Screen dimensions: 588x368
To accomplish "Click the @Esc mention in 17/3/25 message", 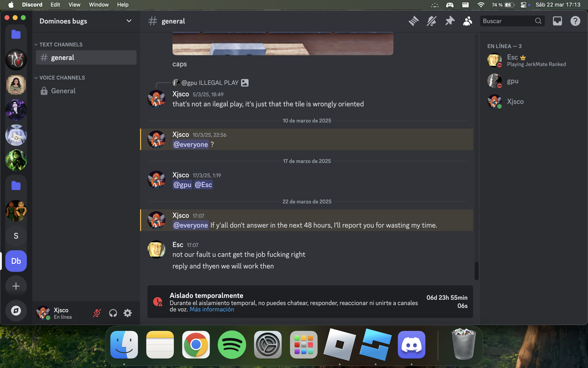I will (x=203, y=185).
